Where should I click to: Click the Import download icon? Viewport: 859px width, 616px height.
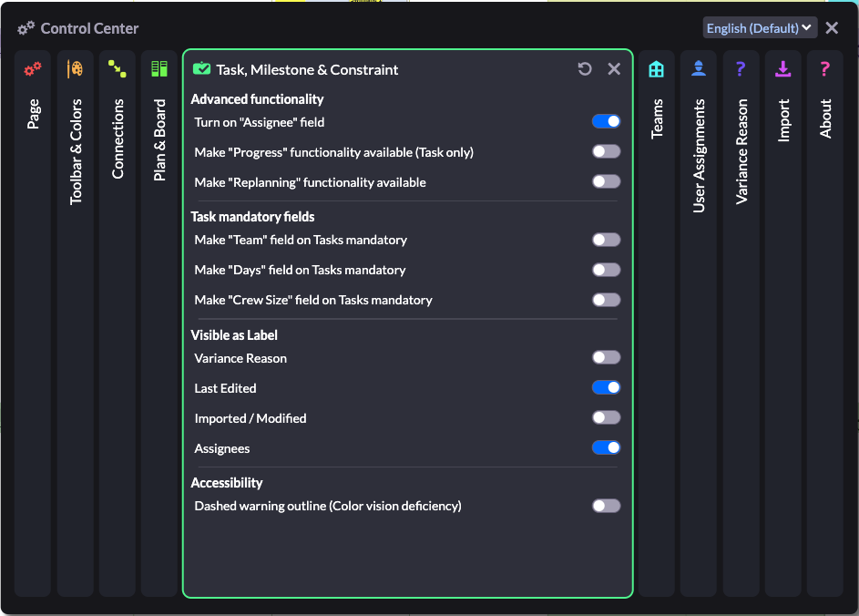pyautogui.click(x=782, y=68)
